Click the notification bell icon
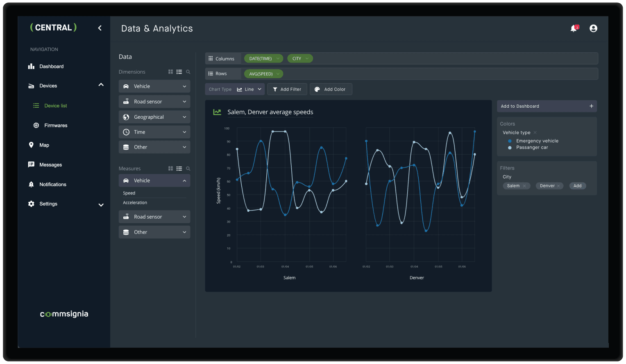The height and width of the screenshot is (364, 626). pos(574,28)
